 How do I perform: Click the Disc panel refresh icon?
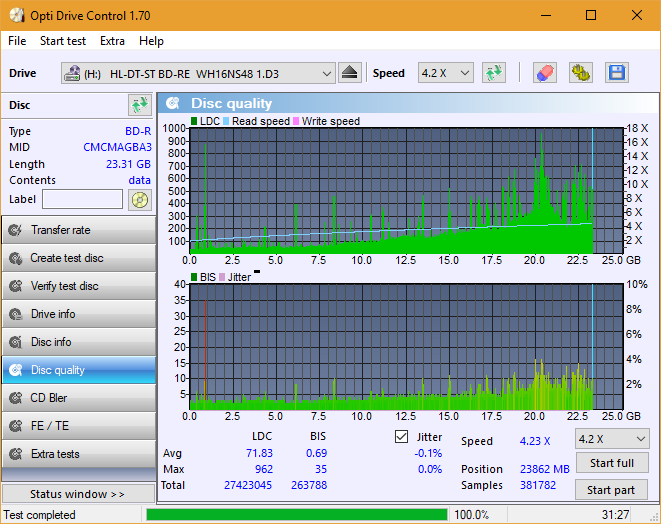pos(140,105)
